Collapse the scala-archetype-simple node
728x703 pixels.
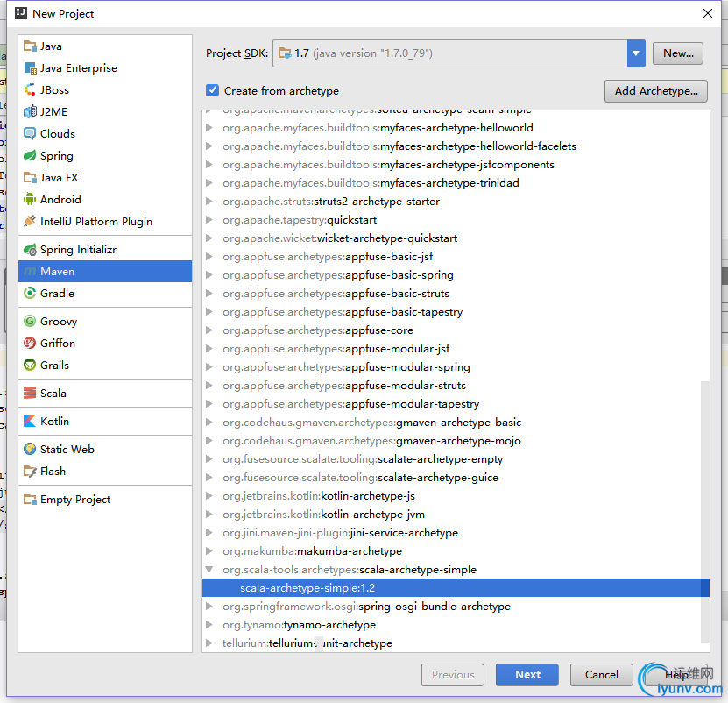[209, 569]
